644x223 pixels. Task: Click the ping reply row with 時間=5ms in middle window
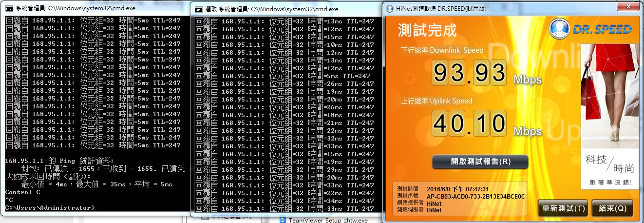point(284,76)
